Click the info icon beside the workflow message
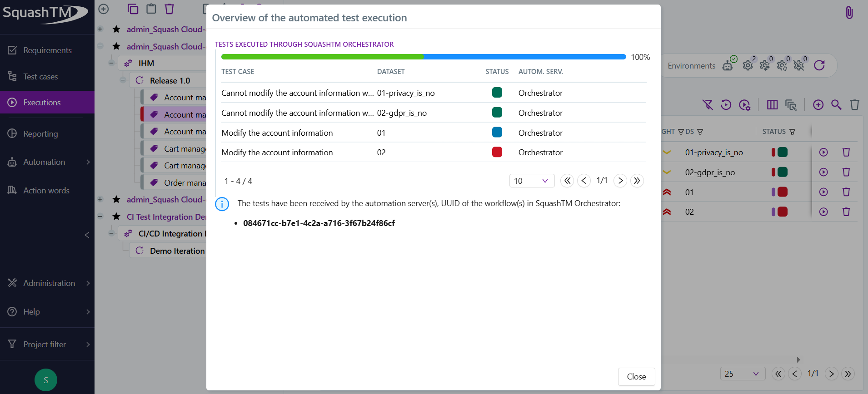The height and width of the screenshot is (394, 868). [222, 204]
